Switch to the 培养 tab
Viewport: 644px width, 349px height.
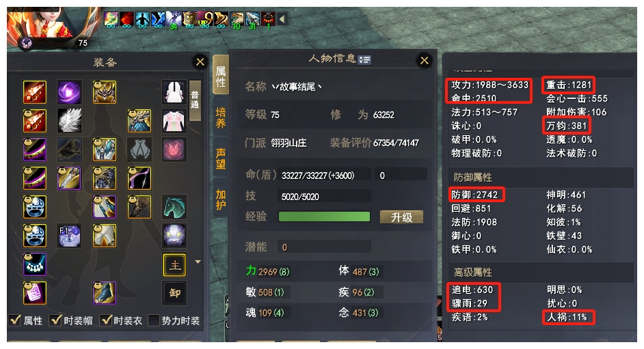(x=221, y=117)
